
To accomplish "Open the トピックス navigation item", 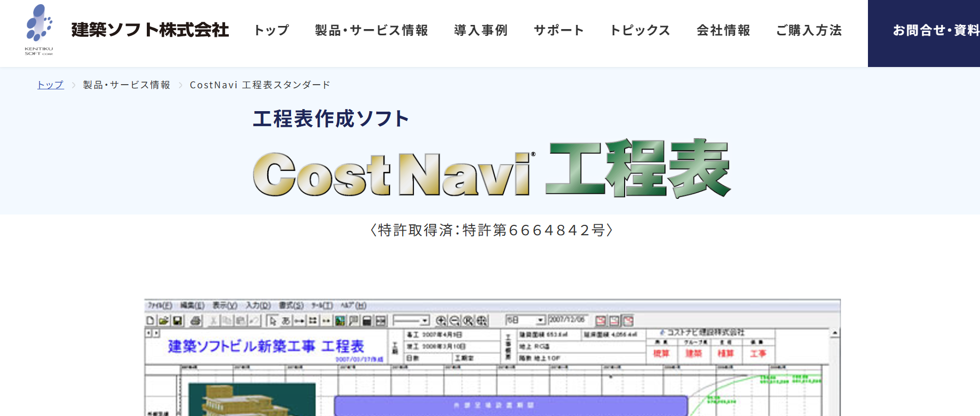I will point(640,30).
